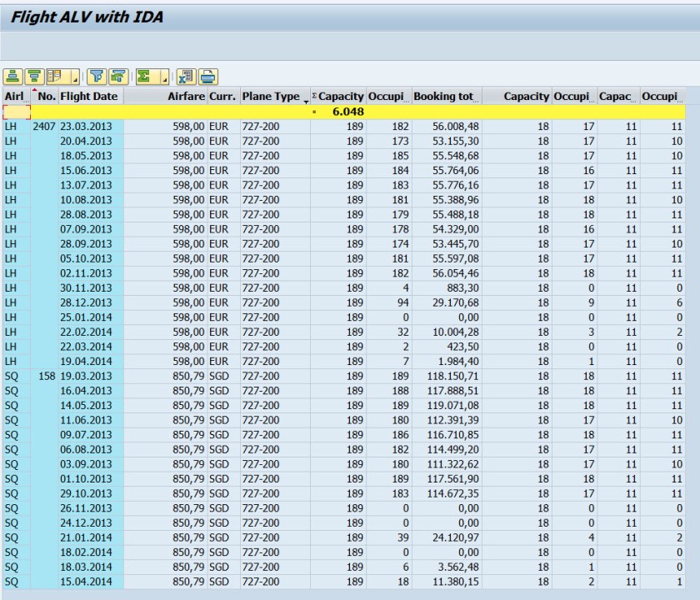Expand the dropdown arrow beside the layout icon
Viewport: 700px width, 600px height.
[75, 78]
